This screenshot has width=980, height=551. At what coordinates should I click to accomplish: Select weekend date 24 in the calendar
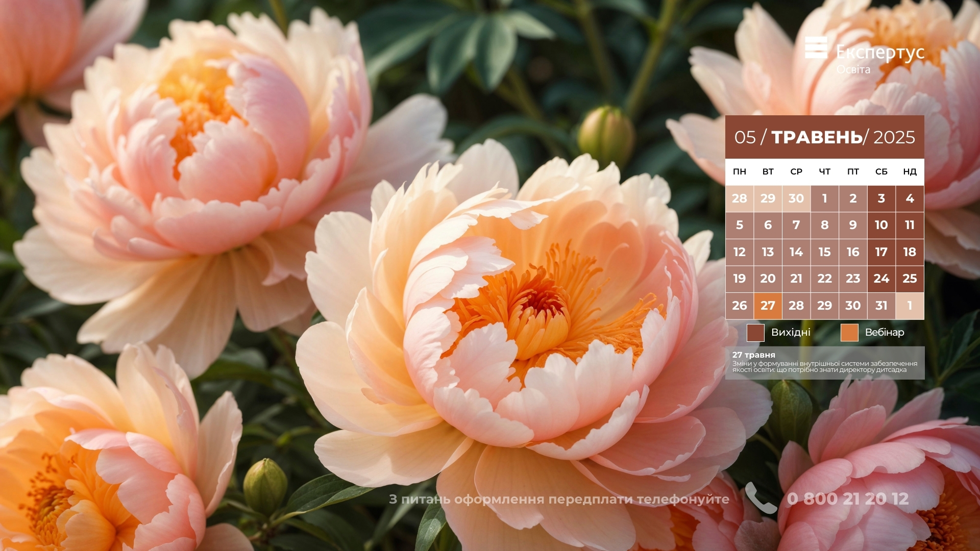click(881, 279)
